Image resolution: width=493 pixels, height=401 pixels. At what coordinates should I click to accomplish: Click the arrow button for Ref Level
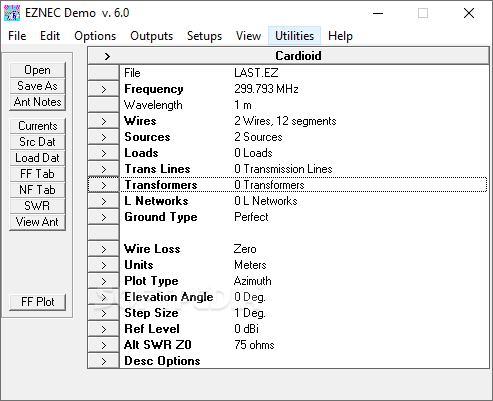[x=104, y=329]
